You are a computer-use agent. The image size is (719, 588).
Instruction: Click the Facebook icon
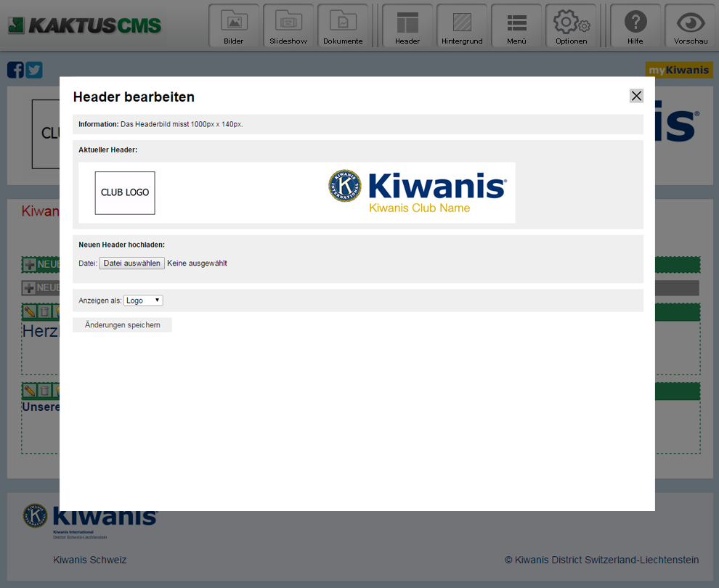(x=15, y=70)
